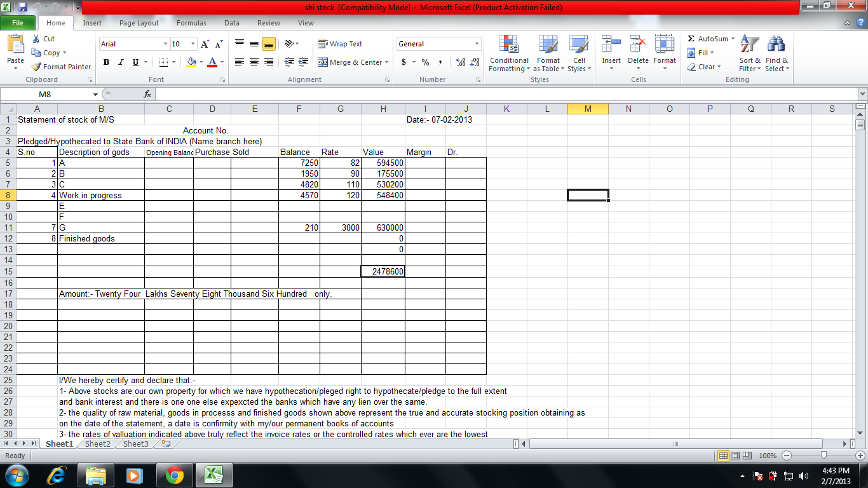Switch to Page Layout ribbon tab
Screen dimensions: 868x488
[139, 23]
